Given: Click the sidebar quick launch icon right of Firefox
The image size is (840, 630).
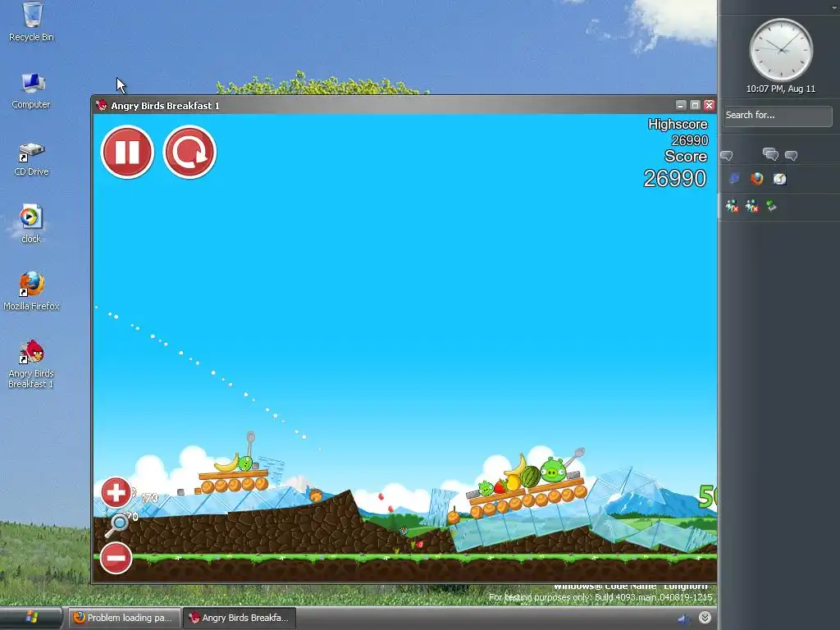Looking at the screenshot, I should pos(780,179).
